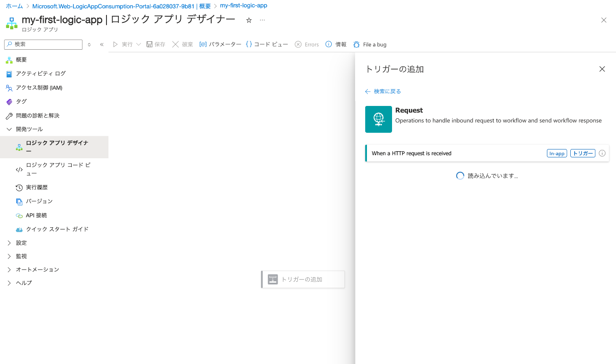Click the 読み込んでいます loading indicator
The height and width of the screenshot is (364, 616).
487,176
